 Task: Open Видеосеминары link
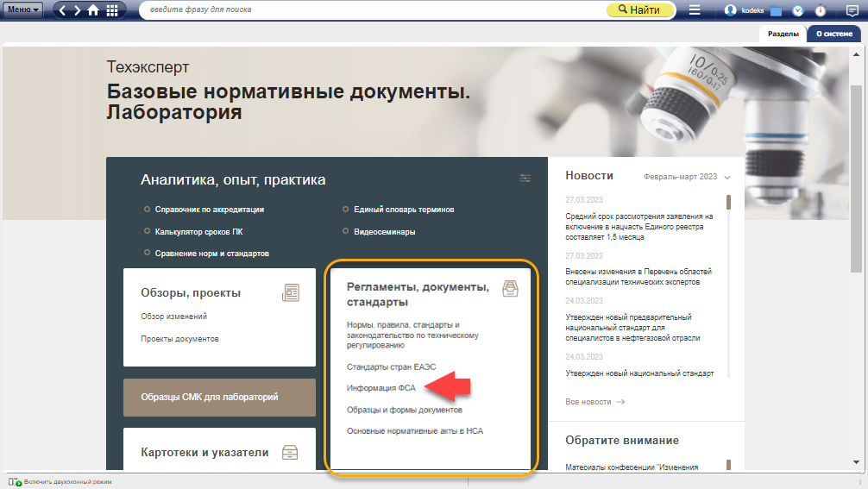[385, 232]
